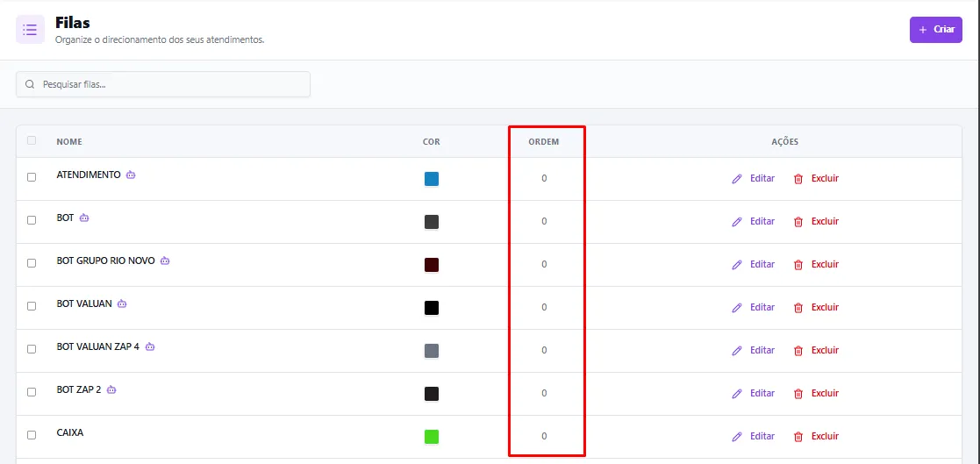
Task: Click the BOT ZAP 2 queue name
Action: coord(79,389)
